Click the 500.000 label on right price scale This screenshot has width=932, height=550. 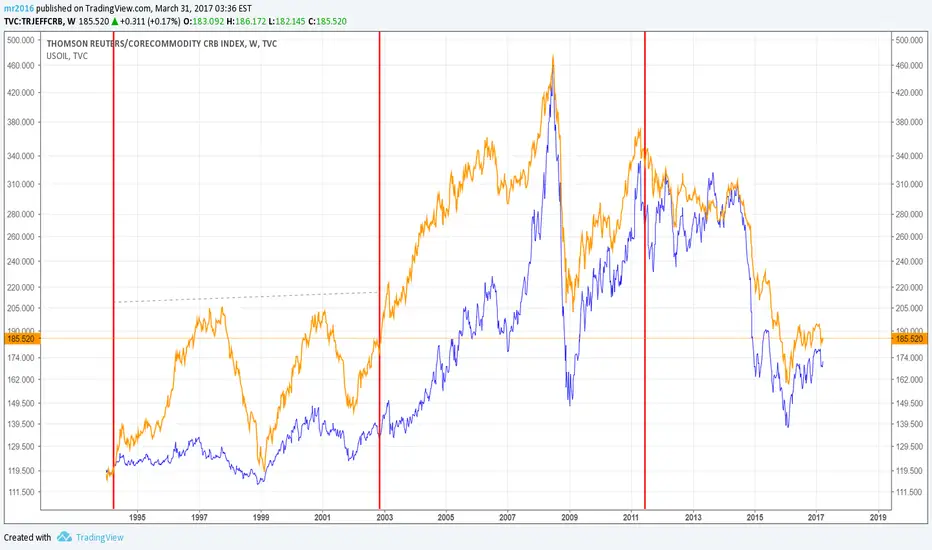pyautogui.click(x=909, y=40)
